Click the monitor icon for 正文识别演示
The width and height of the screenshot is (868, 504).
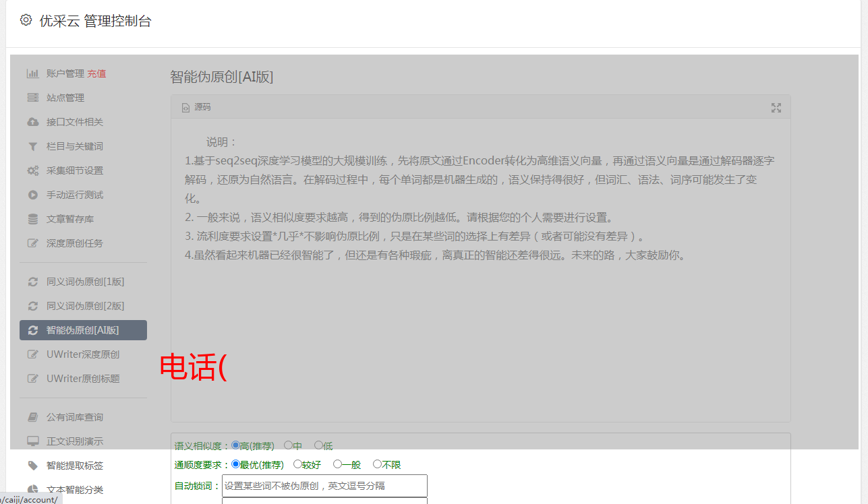point(32,441)
